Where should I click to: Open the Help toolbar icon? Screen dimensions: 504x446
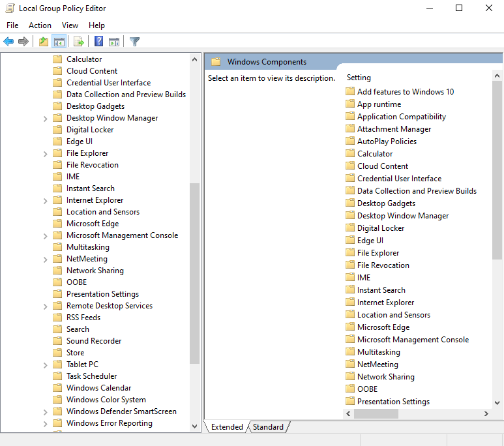click(98, 42)
